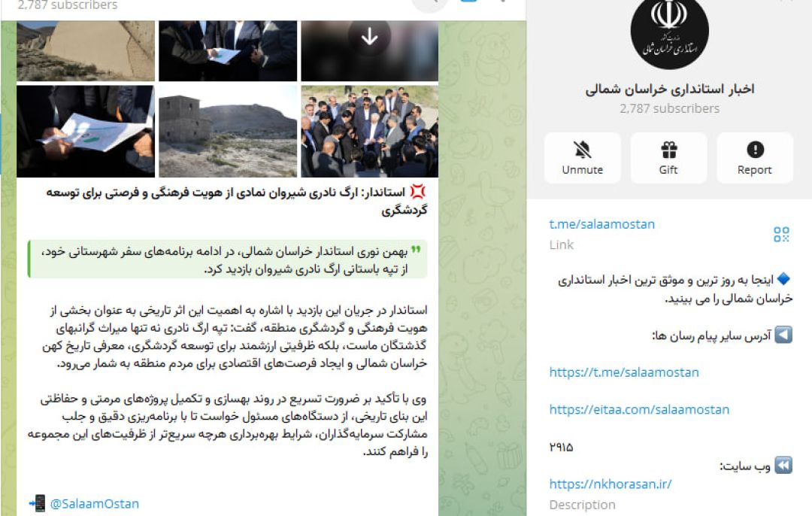Click the green quoted text block
The width and height of the screenshot is (812, 516).
click(x=227, y=260)
